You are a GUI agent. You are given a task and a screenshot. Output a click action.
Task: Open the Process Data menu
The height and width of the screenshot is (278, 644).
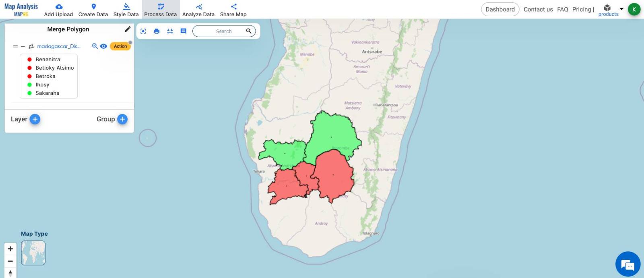tap(161, 10)
